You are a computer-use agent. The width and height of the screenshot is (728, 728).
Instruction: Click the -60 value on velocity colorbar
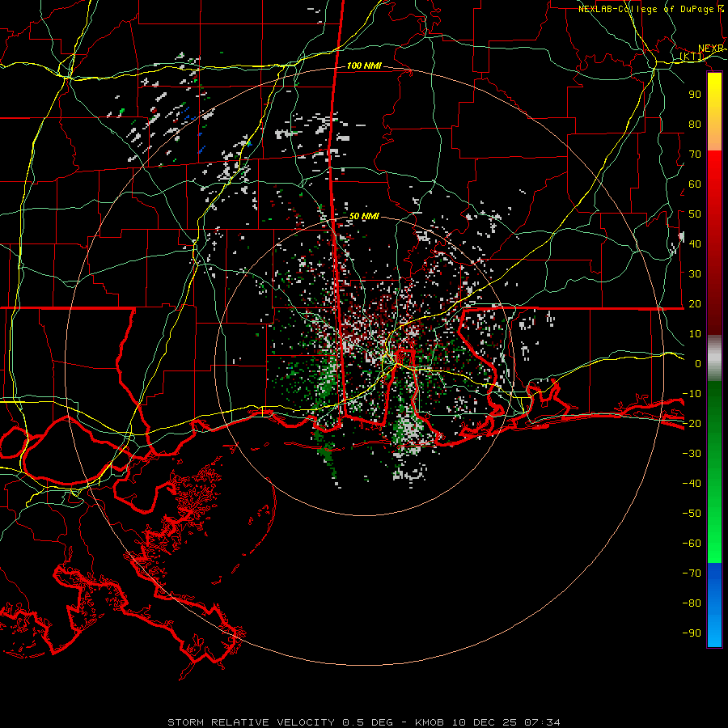(x=692, y=544)
